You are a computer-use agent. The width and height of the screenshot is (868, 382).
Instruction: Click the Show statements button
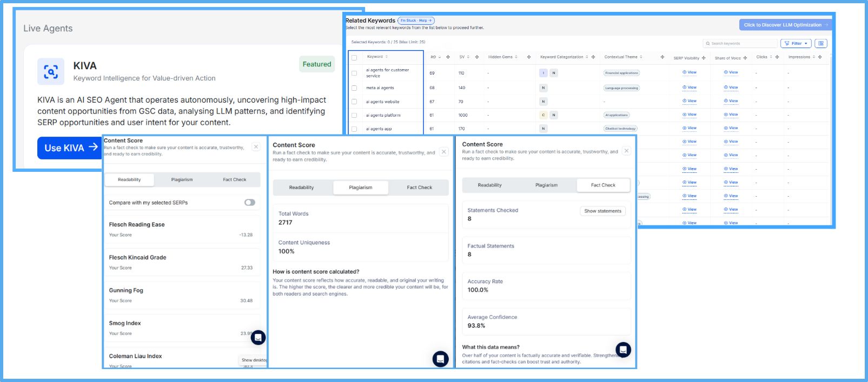coord(602,211)
